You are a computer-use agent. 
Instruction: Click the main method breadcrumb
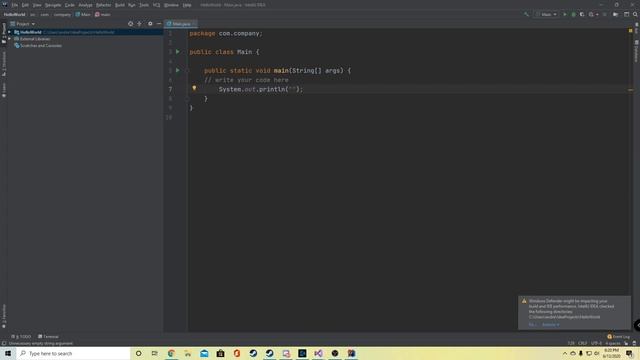pos(103,14)
